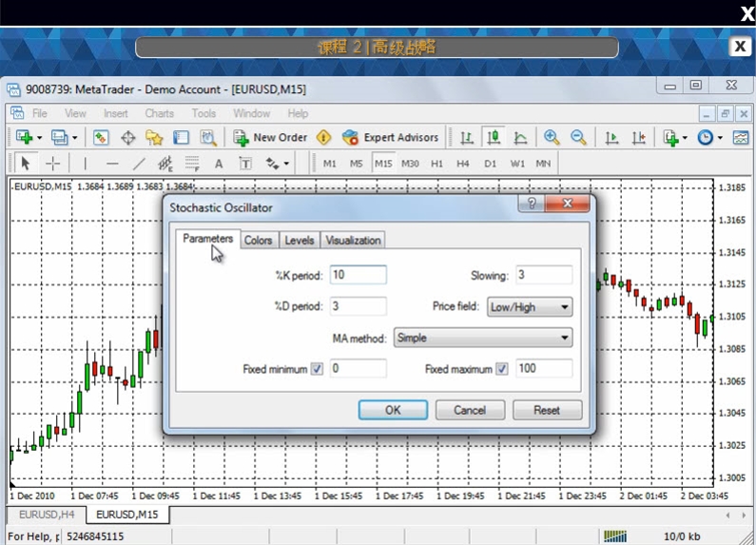
Task: Click the Slowing input field
Action: tap(544, 275)
